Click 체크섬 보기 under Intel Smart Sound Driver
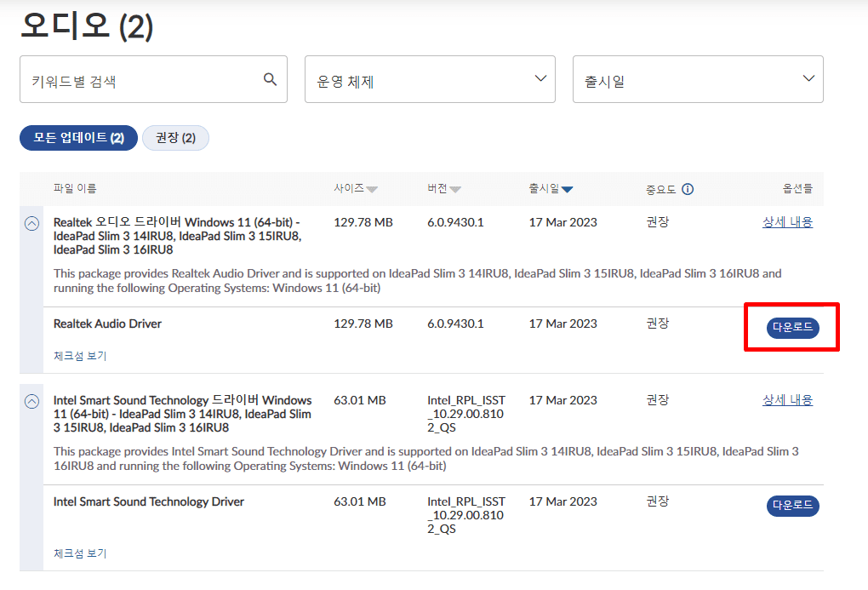This screenshot has height=590, width=868. pos(80,553)
